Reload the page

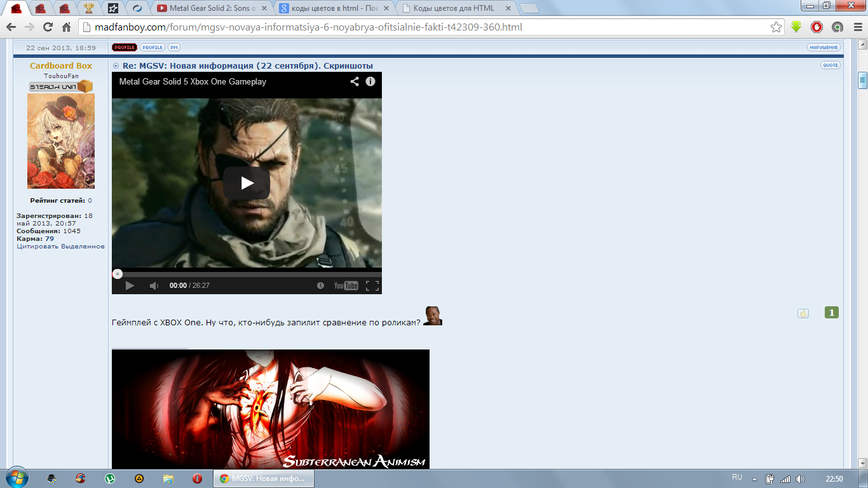(x=48, y=27)
